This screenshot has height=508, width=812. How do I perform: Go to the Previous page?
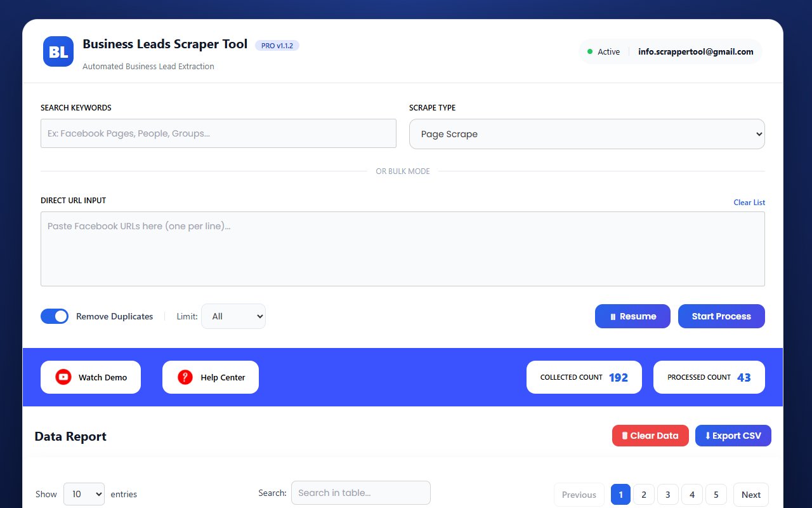(x=579, y=495)
